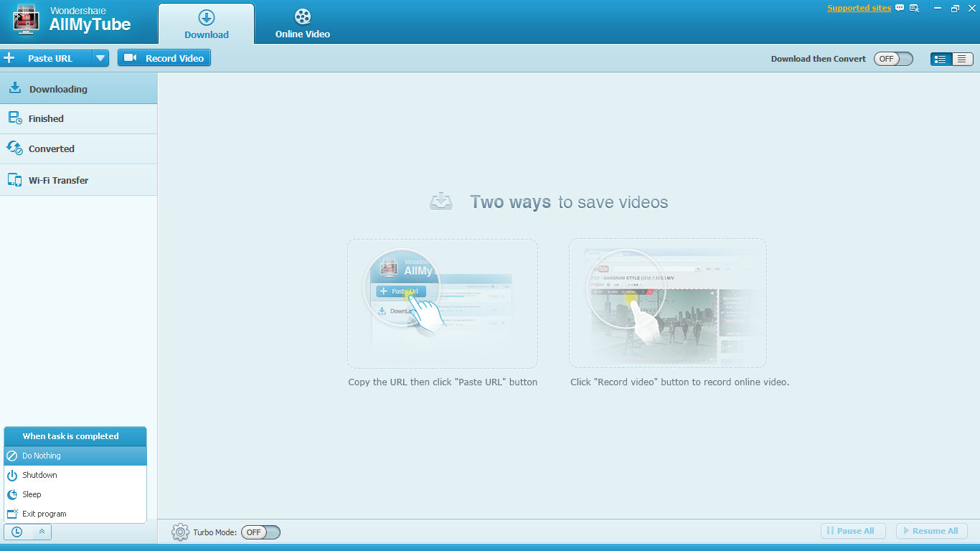Open the Online Video tab

pyautogui.click(x=303, y=24)
